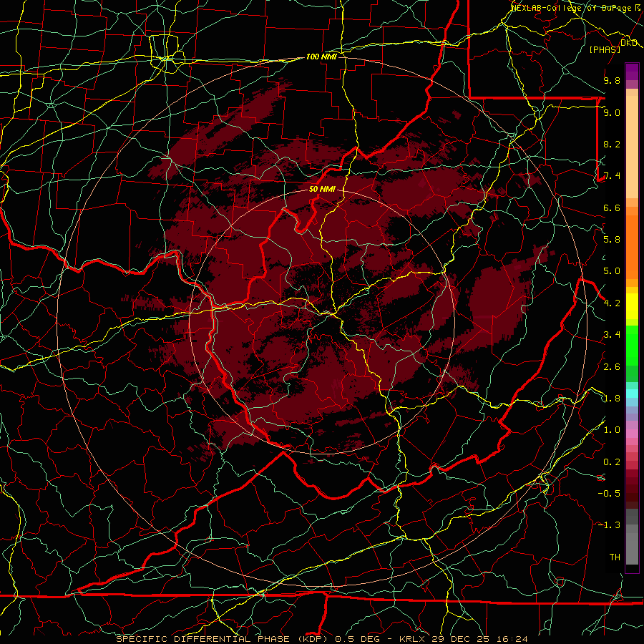Click the 3.4 legend value
Image resolution: width=644 pixels, height=644 pixels.
coord(612,335)
